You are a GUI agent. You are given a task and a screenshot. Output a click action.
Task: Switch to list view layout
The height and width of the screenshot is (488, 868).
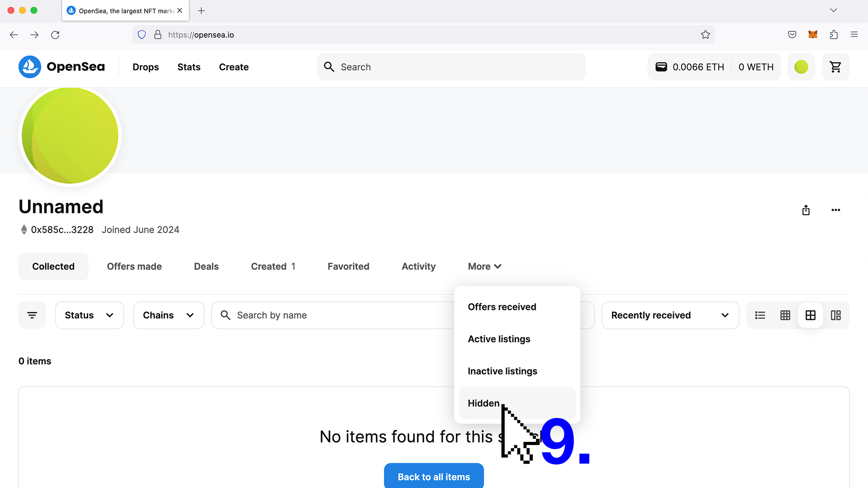click(760, 315)
